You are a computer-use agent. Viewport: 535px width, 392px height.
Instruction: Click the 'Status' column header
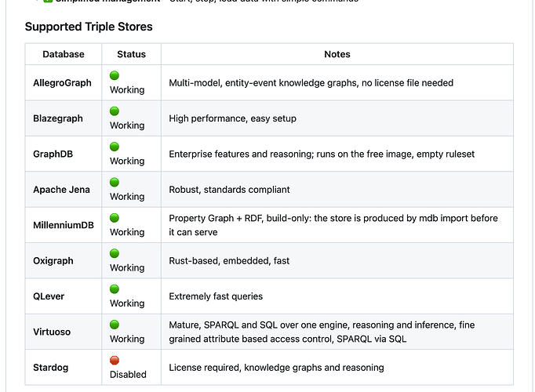[x=131, y=54]
